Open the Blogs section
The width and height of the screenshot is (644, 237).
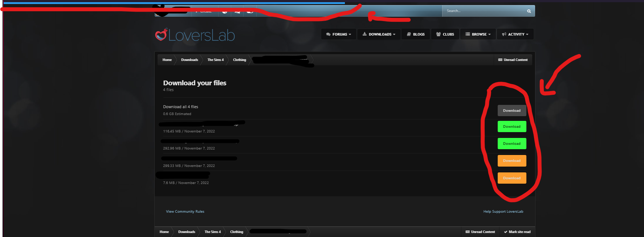coord(416,34)
